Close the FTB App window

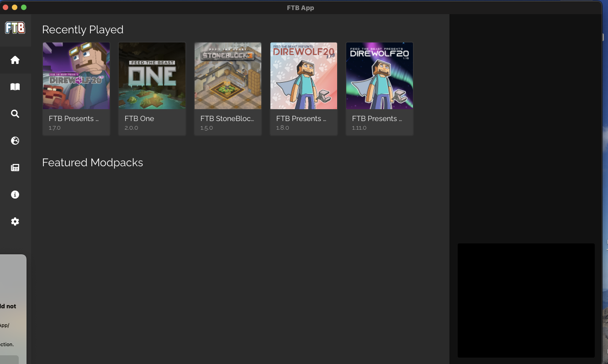6,7
